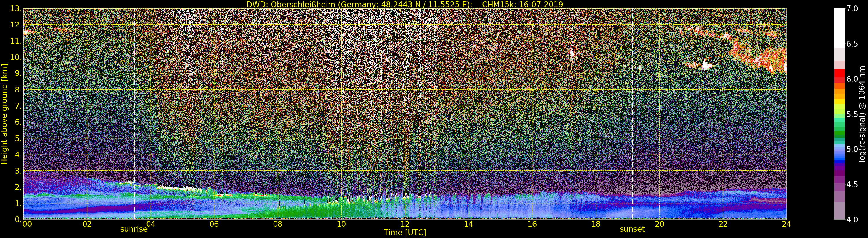Select the white dashed sunrise marker line
This screenshot has height=238, width=868.
(134, 114)
